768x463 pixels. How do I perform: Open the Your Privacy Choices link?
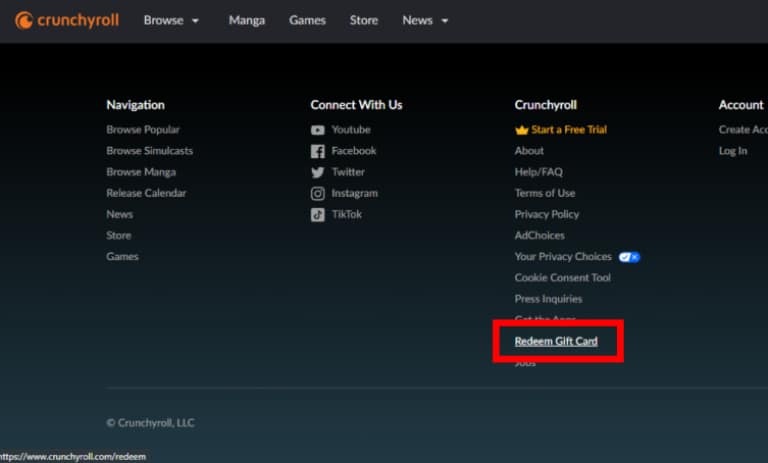563,256
